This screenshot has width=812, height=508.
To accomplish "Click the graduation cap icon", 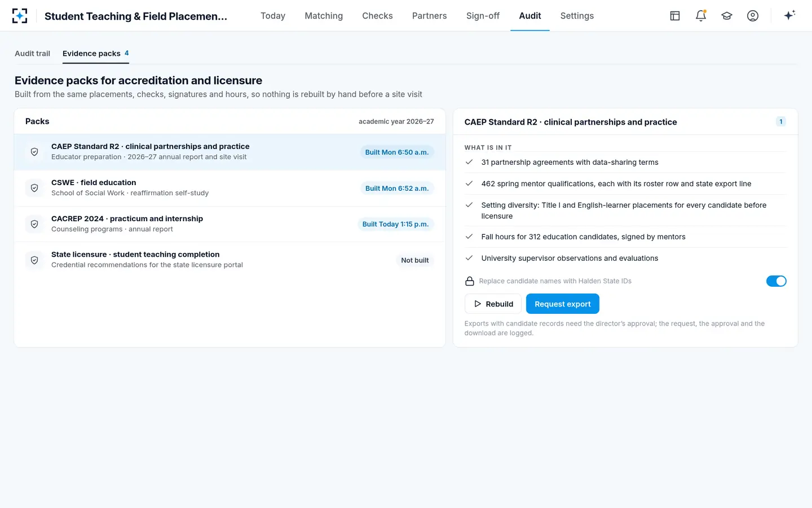I will 727,16.
